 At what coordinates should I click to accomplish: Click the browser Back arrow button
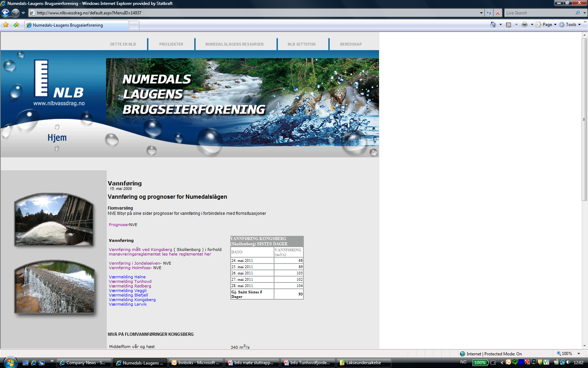pos(5,13)
